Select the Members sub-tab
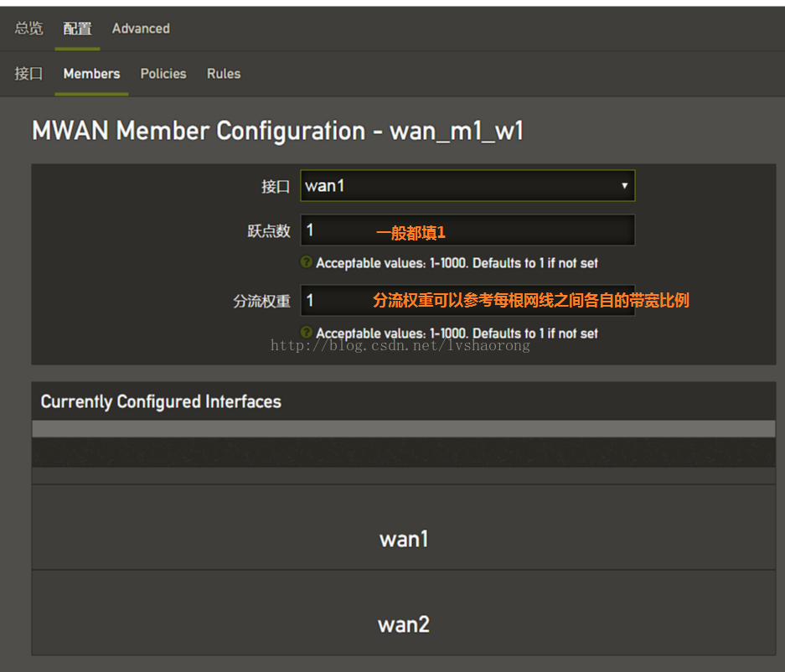This screenshot has height=672, width=785. click(x=91, y=74)
